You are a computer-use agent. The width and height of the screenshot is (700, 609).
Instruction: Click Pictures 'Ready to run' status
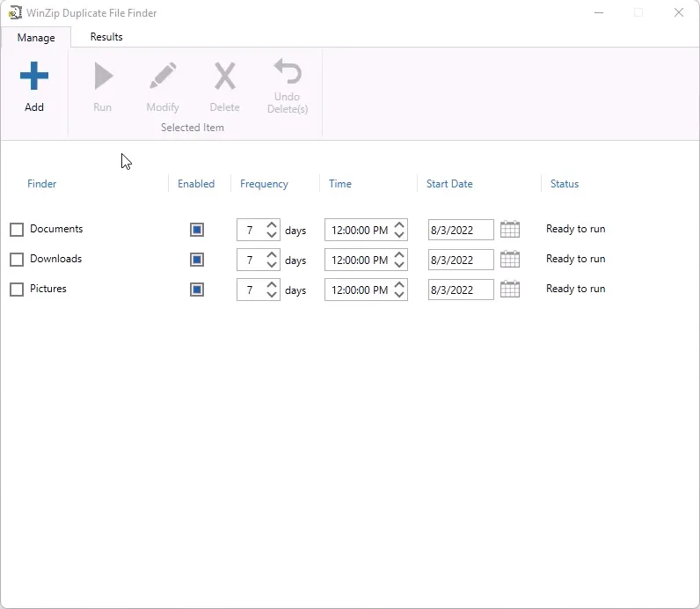coord(575,289)
